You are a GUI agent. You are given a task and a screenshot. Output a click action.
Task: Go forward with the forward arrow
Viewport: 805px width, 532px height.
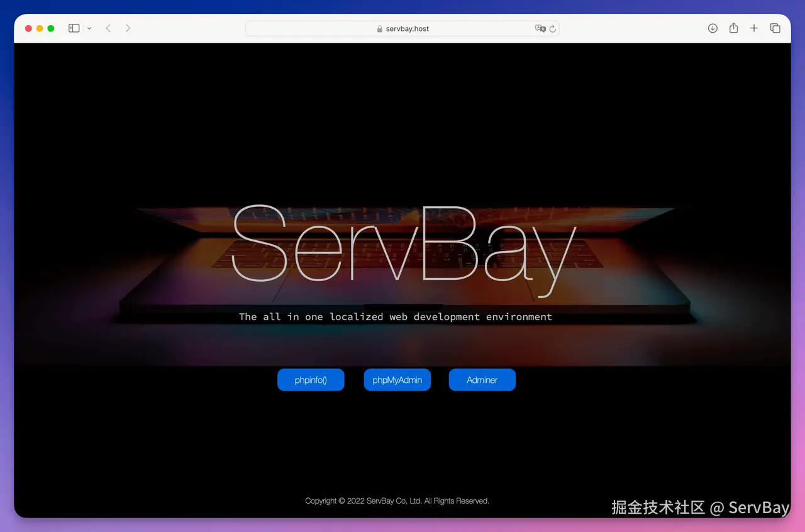[128, 28]
